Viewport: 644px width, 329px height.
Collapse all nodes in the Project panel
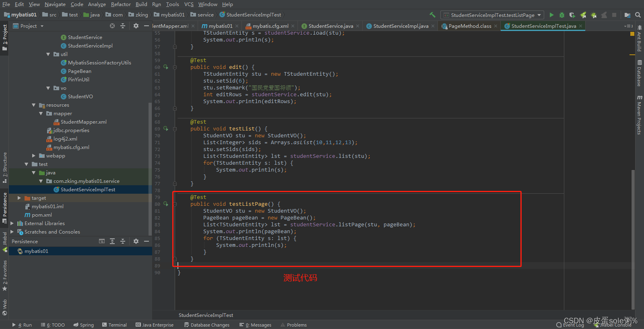point(123,26)
